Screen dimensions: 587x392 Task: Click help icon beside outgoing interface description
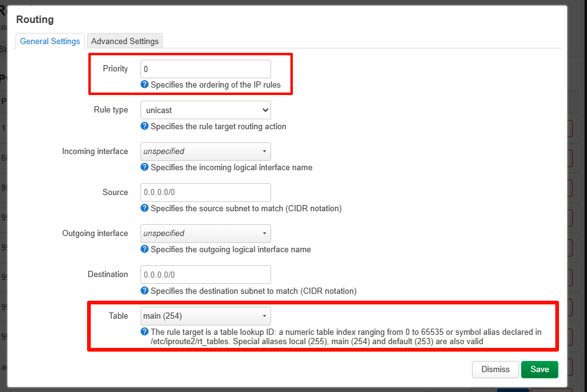coord(145,249)
